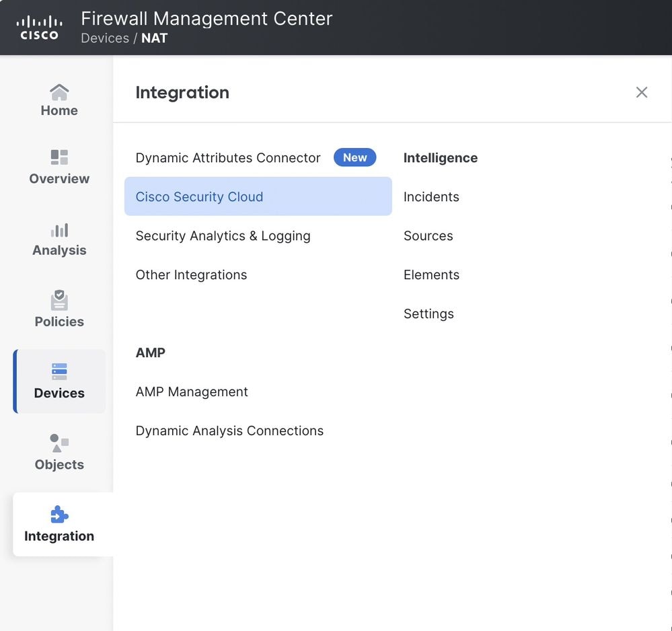Open the Analysis chart icon
This screenshot has height=631, width=672.
coord(59,230)
